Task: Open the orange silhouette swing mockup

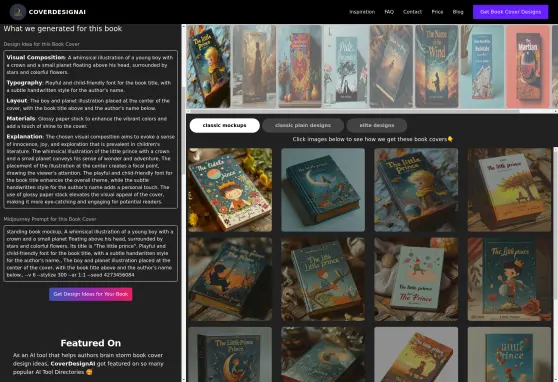Action: click(x=230, y=279)
